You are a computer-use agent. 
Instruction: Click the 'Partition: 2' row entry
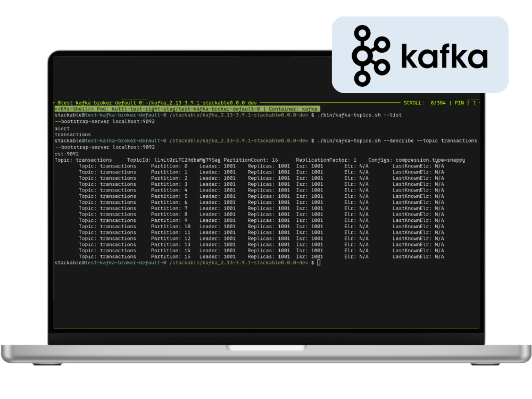coord(169,178)
